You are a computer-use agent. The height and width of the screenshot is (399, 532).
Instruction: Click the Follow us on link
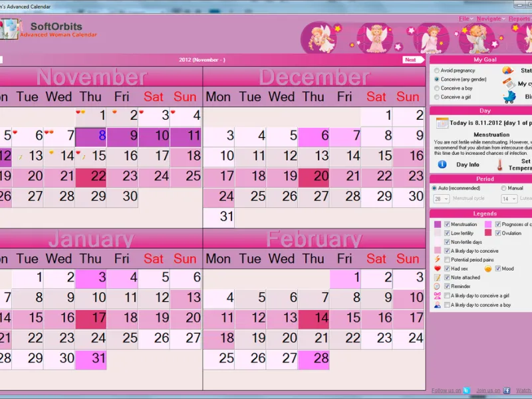click(446, 390)
